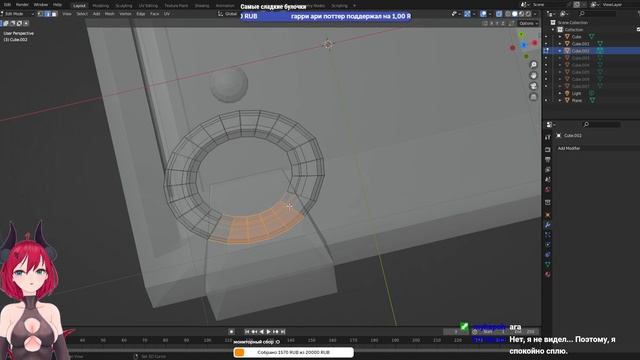This screenshot has height=360, width=640.
Task: Open the Tool properties tab
Action: pyautogui.click(x=548, y=138)
